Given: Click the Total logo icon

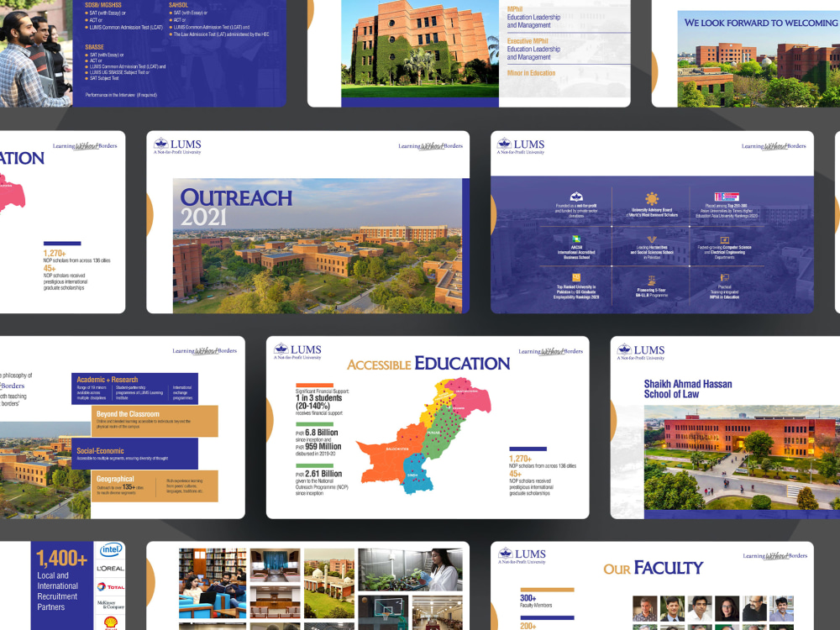Looking at the screenshot, I should (110, 586).
